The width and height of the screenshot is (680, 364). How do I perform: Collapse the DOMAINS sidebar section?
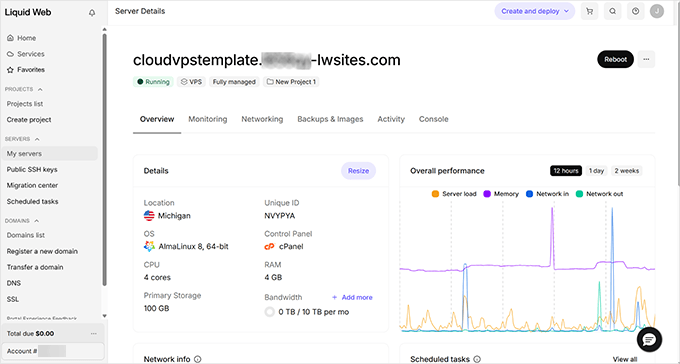[x=36, y=221]
